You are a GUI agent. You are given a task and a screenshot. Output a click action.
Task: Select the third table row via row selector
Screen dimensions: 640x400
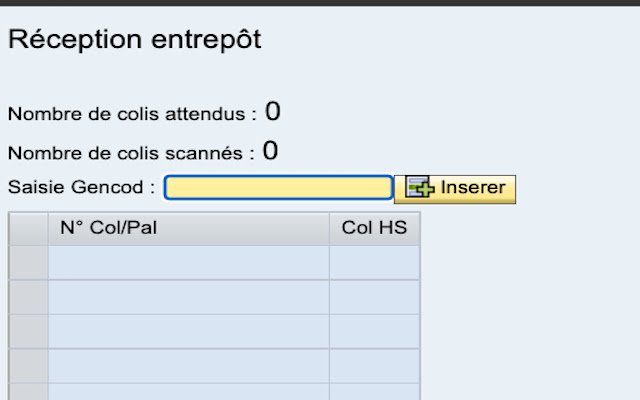(28, 331)
